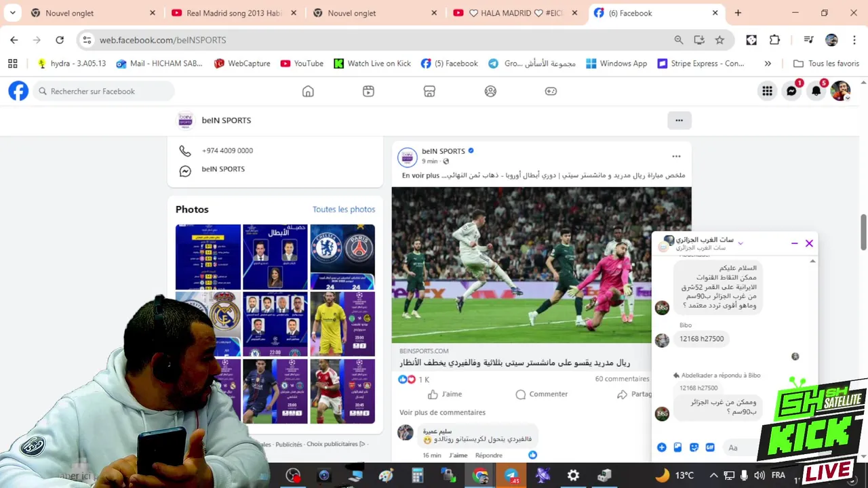Close the chat popup window
868x488 pixels.
[x=809, y=243]
